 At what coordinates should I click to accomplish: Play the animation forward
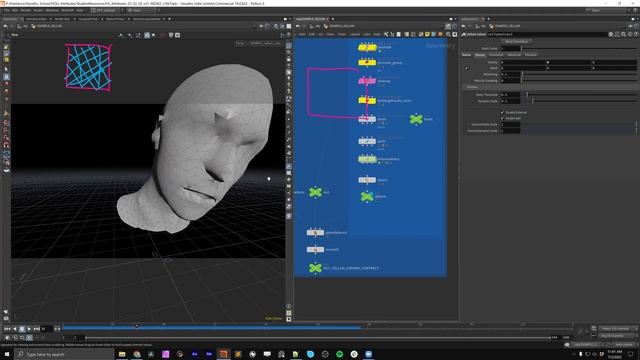pyautogui.click(x=29, y=329)
